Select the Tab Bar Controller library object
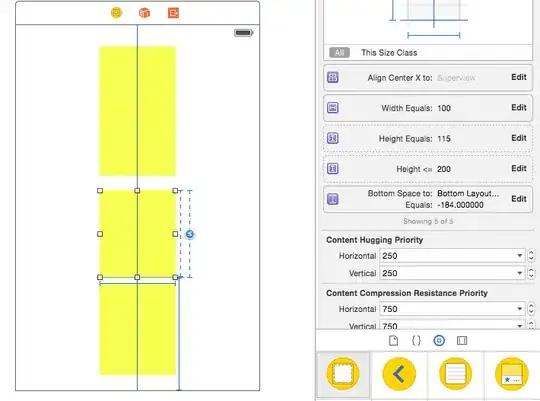 coord(512,374)
